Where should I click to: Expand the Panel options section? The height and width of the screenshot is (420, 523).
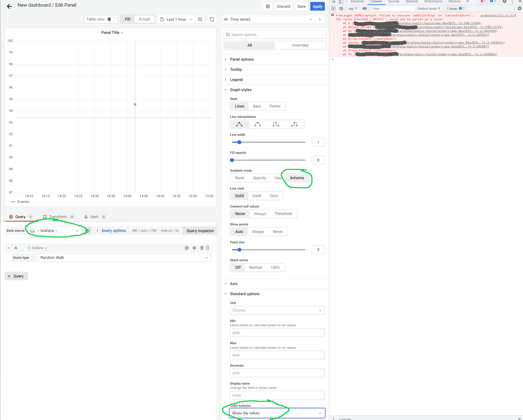242,59
